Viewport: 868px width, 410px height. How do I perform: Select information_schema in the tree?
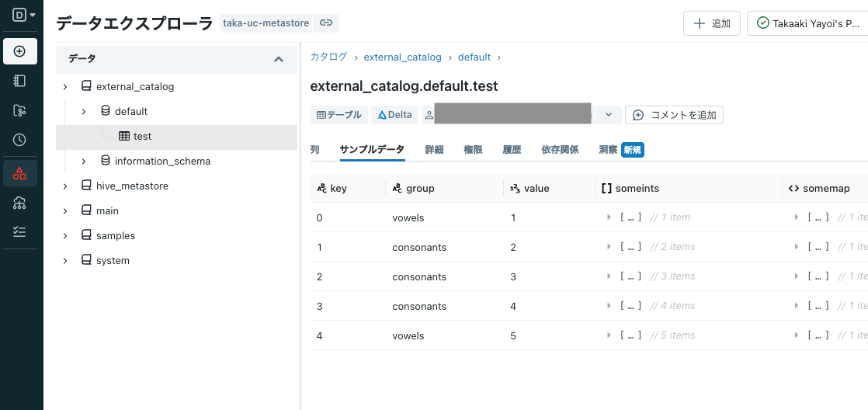tap(162, 162)
